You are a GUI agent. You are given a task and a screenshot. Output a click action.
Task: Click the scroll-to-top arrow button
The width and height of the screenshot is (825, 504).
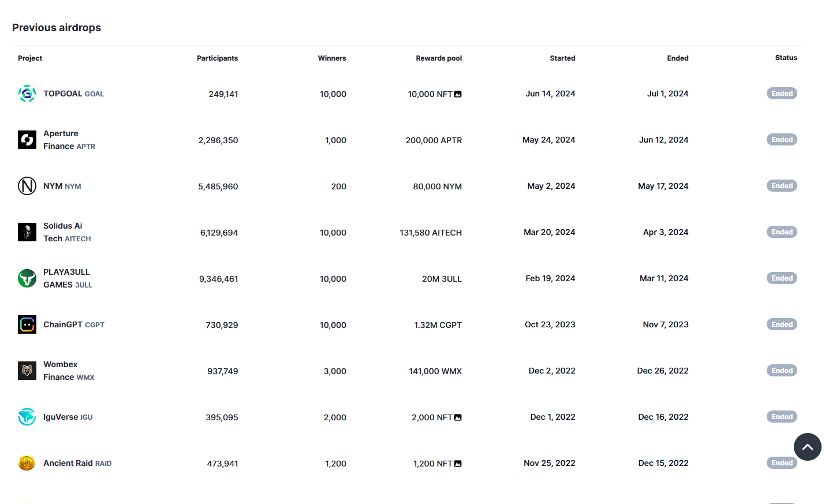pyautogui.click(x=808, y=447)
